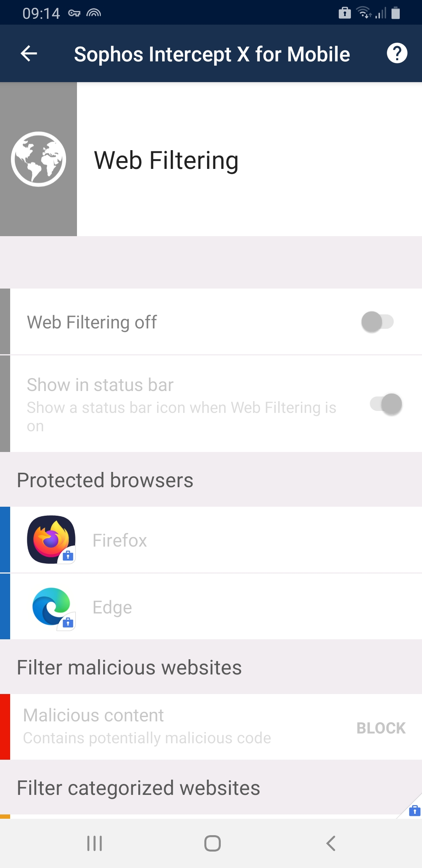Tap the work profile briefcase badge at bottom right
The width and height of the screenshot is (422, 868).
click(415, 811)
